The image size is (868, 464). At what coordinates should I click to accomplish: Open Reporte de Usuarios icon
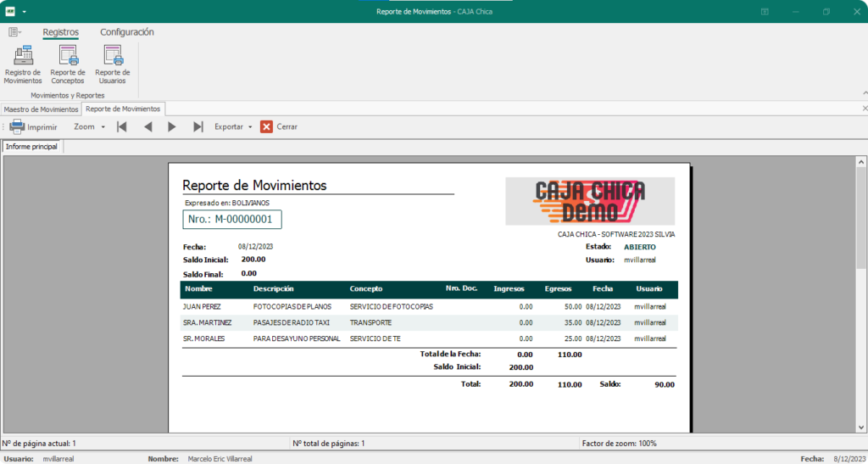coord(112,64)
